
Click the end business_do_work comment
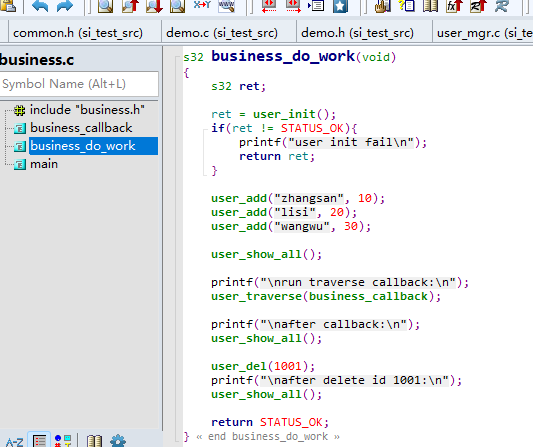(268, 436)
